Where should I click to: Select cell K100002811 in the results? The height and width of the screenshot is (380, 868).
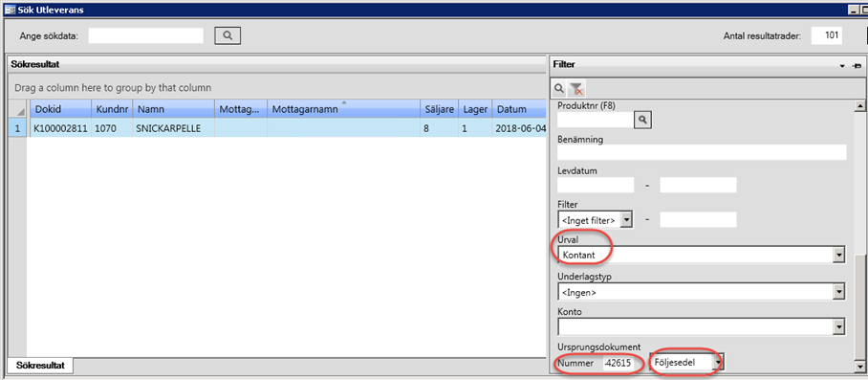click(60, 128)
